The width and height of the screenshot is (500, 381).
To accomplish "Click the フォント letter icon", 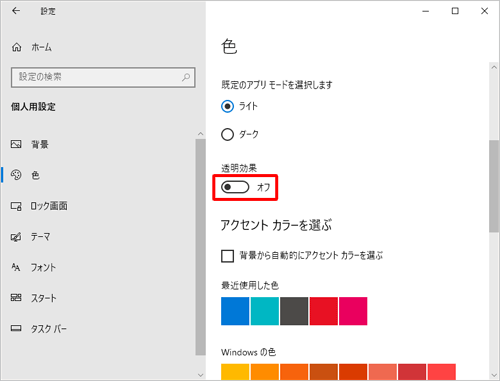I will pyautogui.click(x=16, y=267).
